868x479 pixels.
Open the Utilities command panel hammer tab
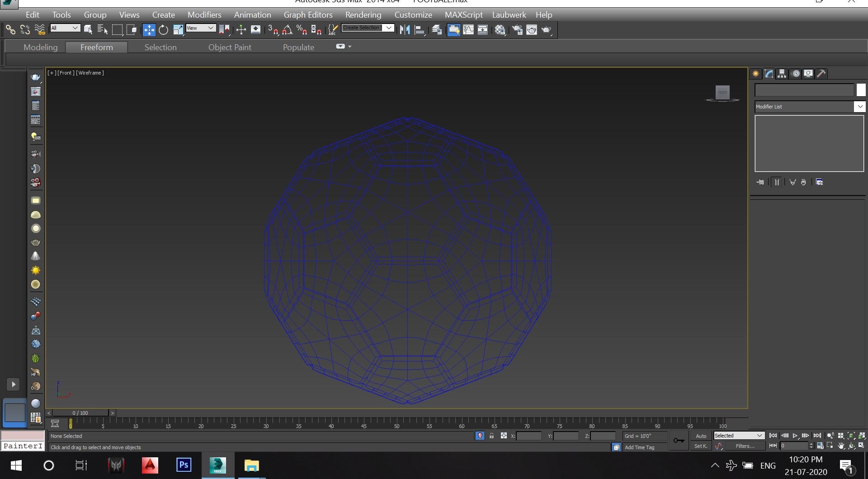(x=821, y=74)
